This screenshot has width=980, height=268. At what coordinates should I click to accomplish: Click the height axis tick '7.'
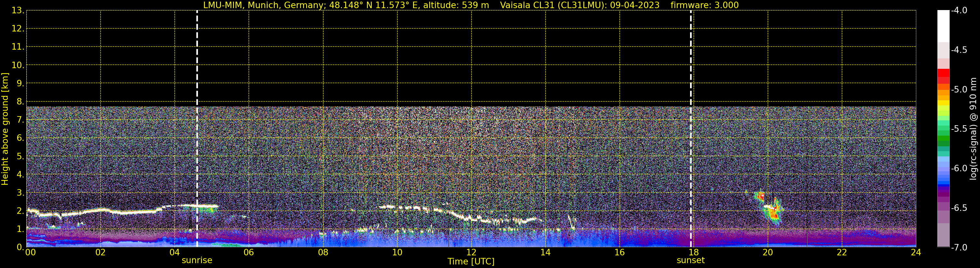pos(20,120)
